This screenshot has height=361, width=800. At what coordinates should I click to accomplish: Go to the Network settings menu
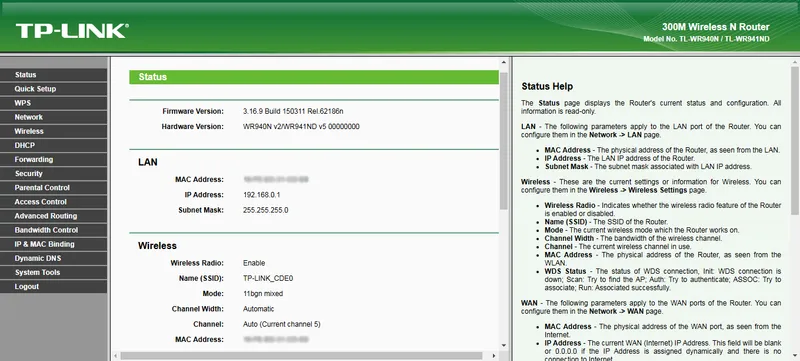pos(54,117)
